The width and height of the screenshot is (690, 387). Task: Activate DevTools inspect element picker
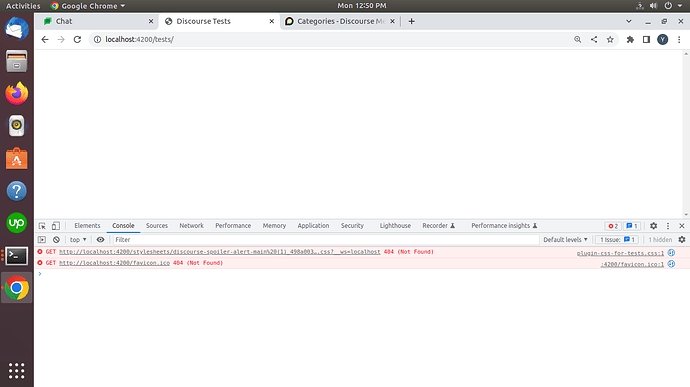[x=42, y=226]
